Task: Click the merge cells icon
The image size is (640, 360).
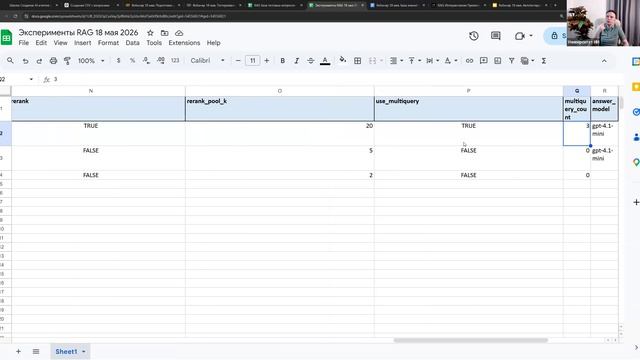Action: pyautogui.click(x=372, y=60)
